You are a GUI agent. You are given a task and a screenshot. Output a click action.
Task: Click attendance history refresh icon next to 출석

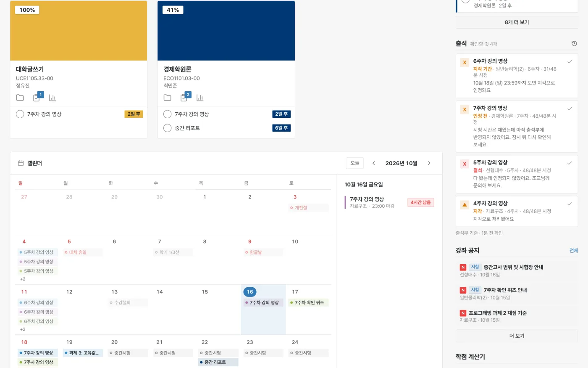pos(574,43)
